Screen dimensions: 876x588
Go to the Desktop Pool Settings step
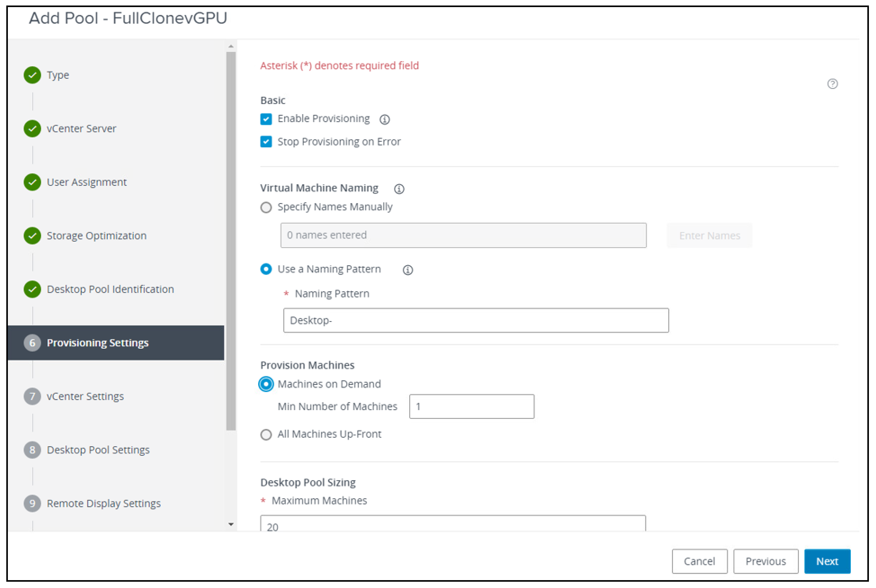coord(98,449)
